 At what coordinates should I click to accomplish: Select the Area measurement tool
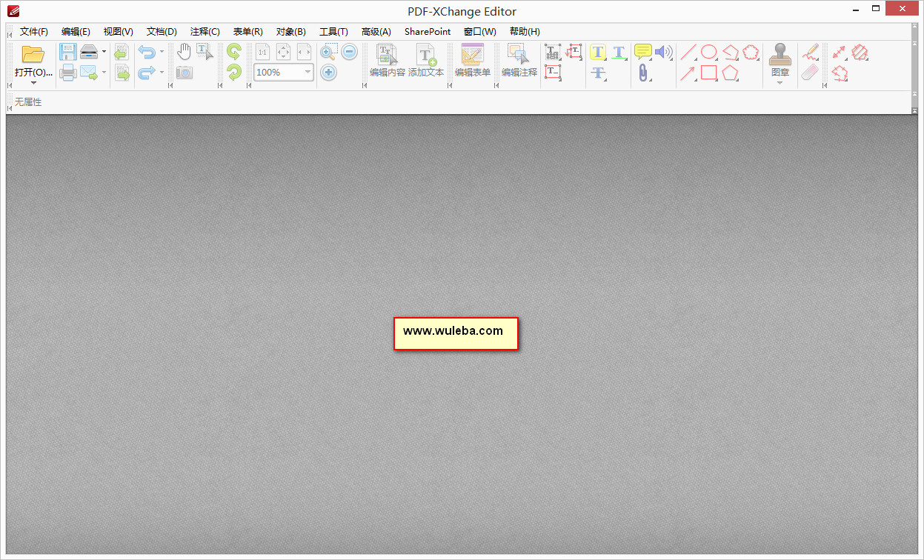[860, 52]
